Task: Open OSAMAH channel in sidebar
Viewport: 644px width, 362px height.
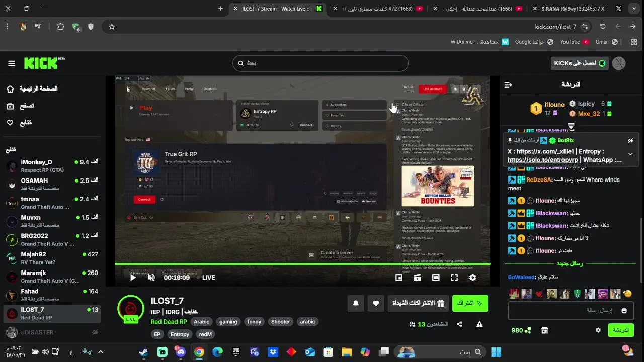Action: [52, 184]
